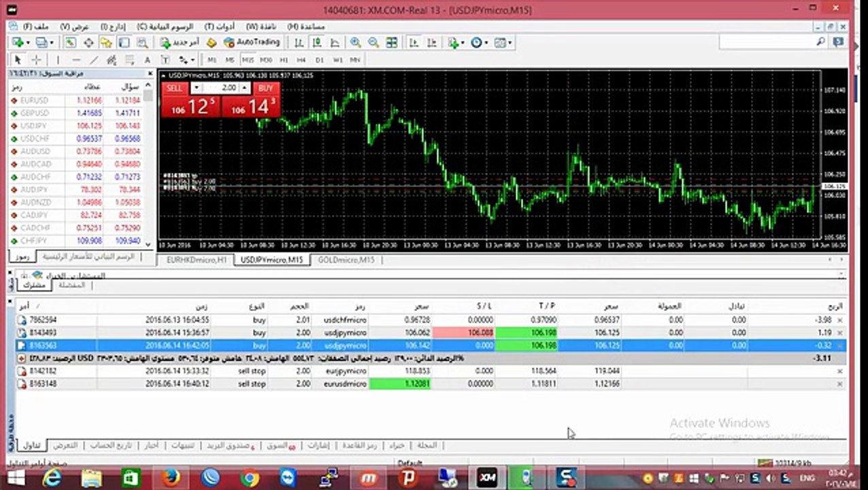Increase lot volume with up arrow
The width and height of the screenshot is (868, 490).
pyautogui.click(x=244, y=88)
